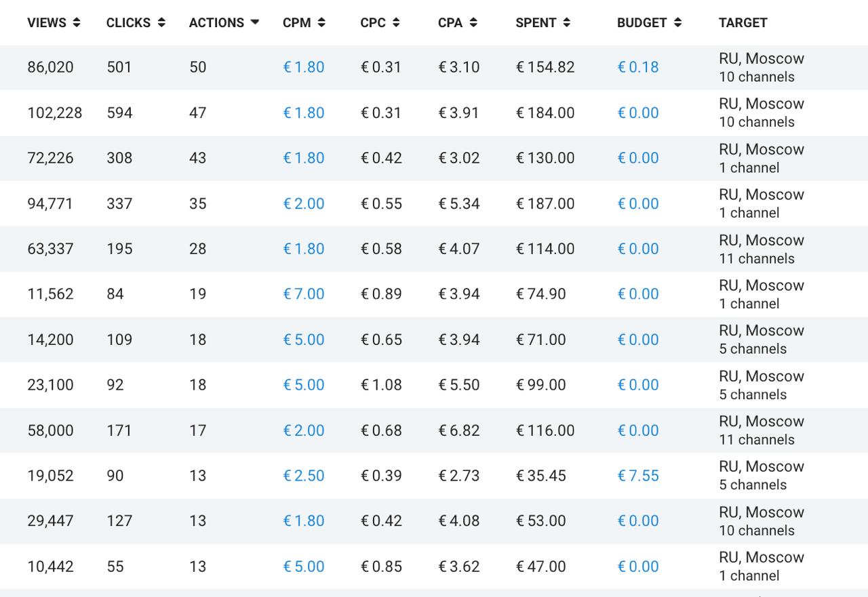This screenshot has width=868, height=597.
Task: Select the TARGET column header
Action: (743, 22)
